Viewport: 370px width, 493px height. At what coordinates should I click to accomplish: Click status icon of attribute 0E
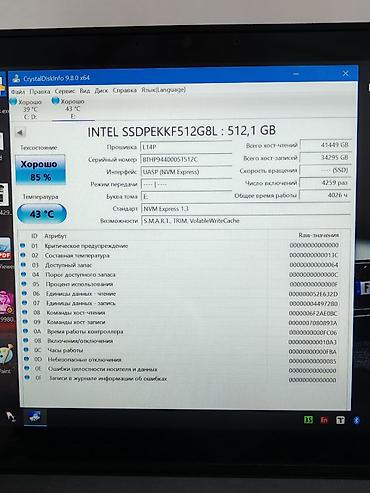(27, 368)
